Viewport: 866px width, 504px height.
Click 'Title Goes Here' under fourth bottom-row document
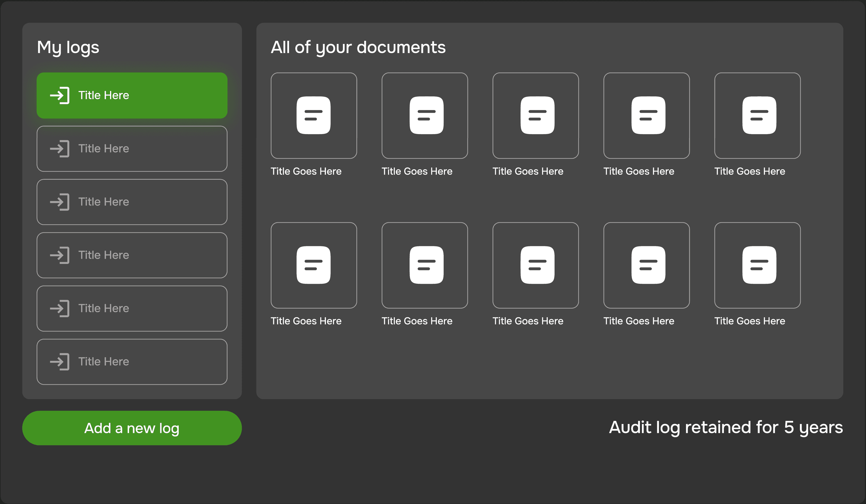click(639, 321)
